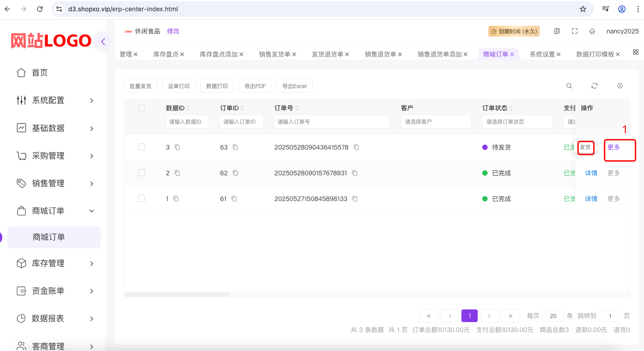Open the browser profile avatar icon
The height and width of the screenshot is (351, 644).
click(622, 9)
